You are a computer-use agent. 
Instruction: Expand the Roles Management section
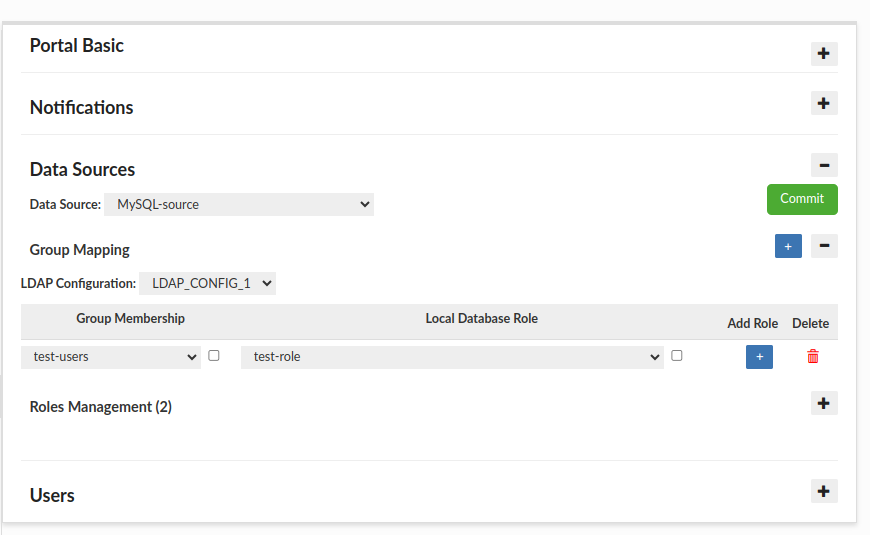[823, 403]
